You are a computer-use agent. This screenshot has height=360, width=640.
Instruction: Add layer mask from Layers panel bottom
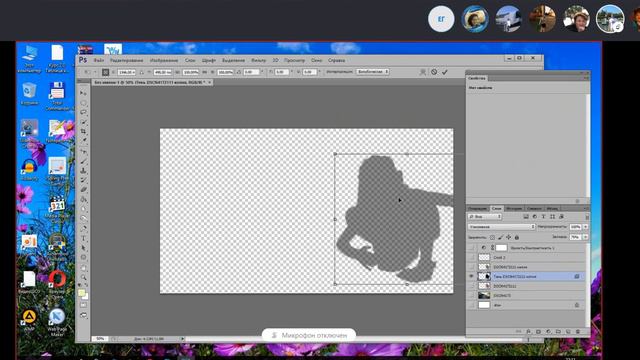tap(538, 331)
